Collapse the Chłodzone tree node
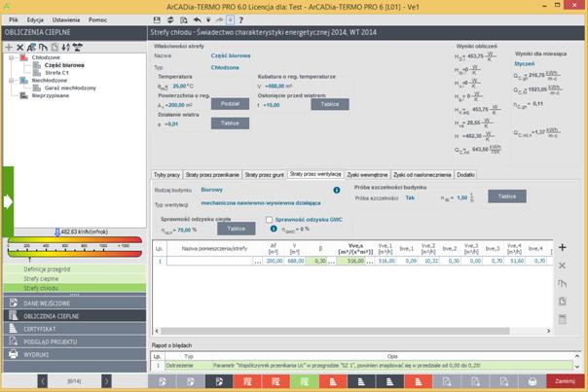This screenshot has height=392, width=588. (x=12, y=57)
